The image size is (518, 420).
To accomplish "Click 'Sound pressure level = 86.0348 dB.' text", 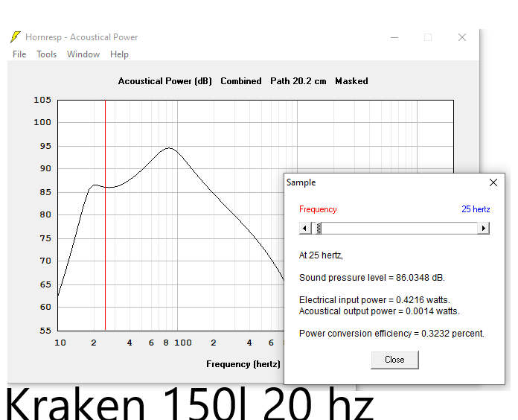I will click(x=372, y=278).
